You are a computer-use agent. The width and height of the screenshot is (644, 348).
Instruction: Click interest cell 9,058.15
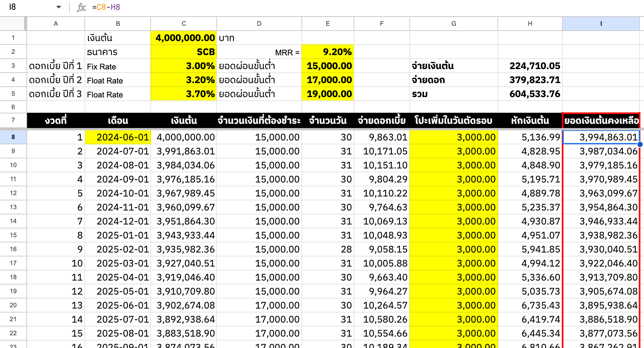pos(382,249)
